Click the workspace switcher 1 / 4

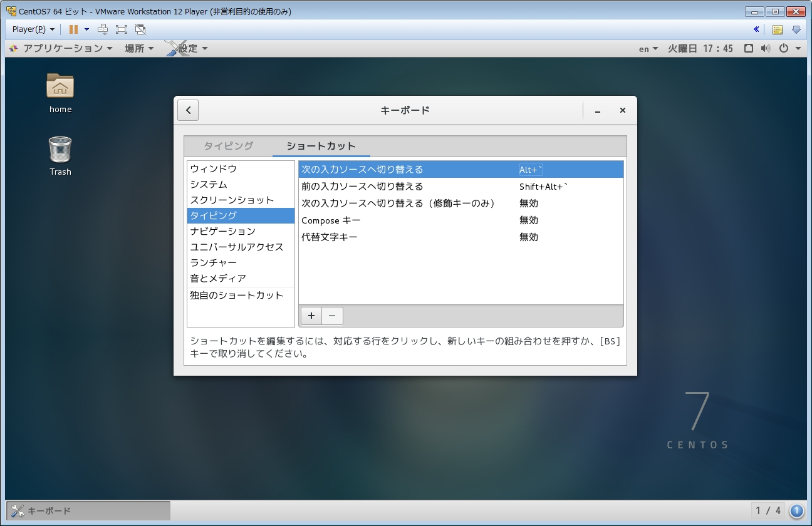pos(768,510)
